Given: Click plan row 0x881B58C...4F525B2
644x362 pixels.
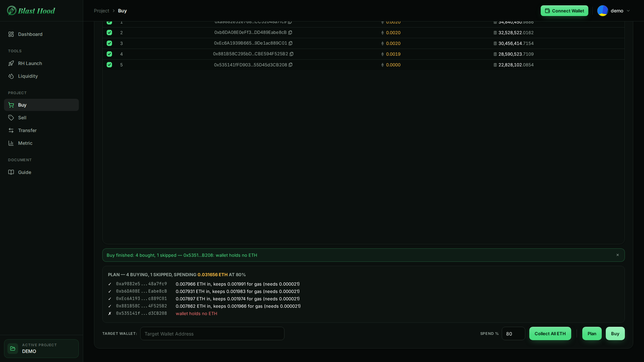Looking at the screenshot, I should 204,306.
